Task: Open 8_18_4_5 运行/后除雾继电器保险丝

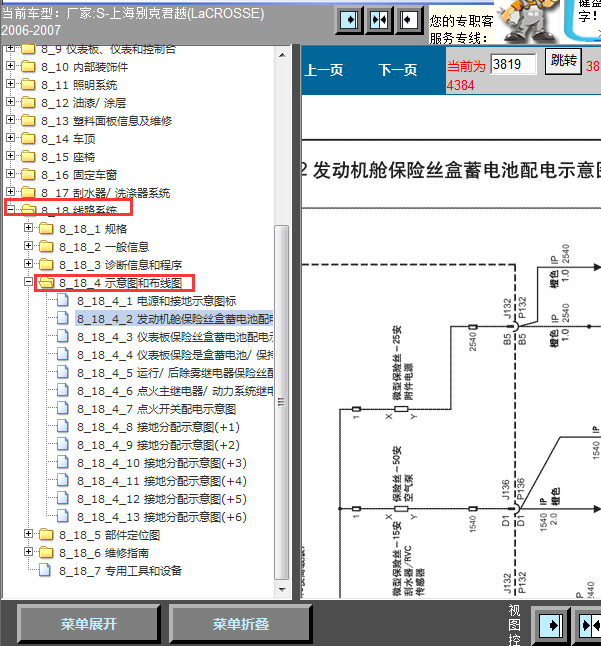Action: click(175, 373)
